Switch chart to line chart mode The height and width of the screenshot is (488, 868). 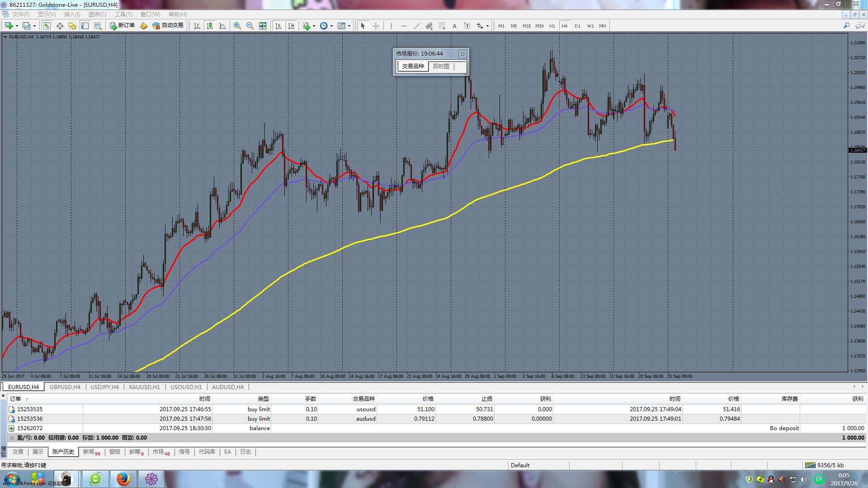[x=222, y=26]
